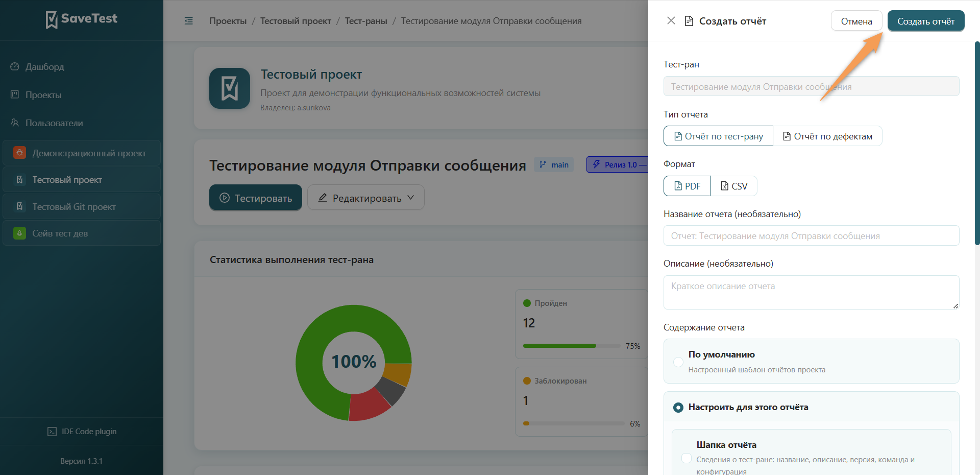
Task: Click the Тестовый проект project avatar
Action: 230,88
